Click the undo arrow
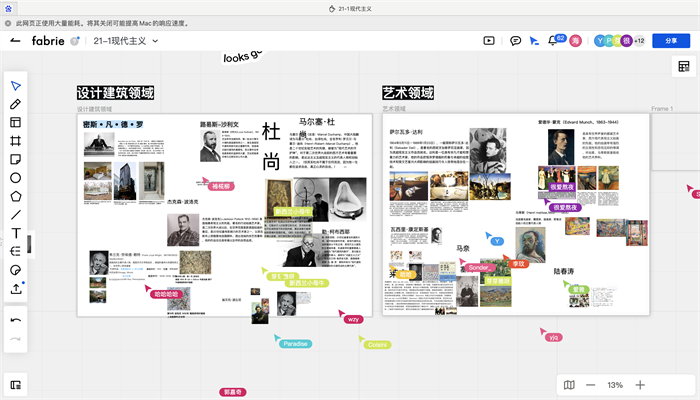700x400 pixels. point(16,320)
